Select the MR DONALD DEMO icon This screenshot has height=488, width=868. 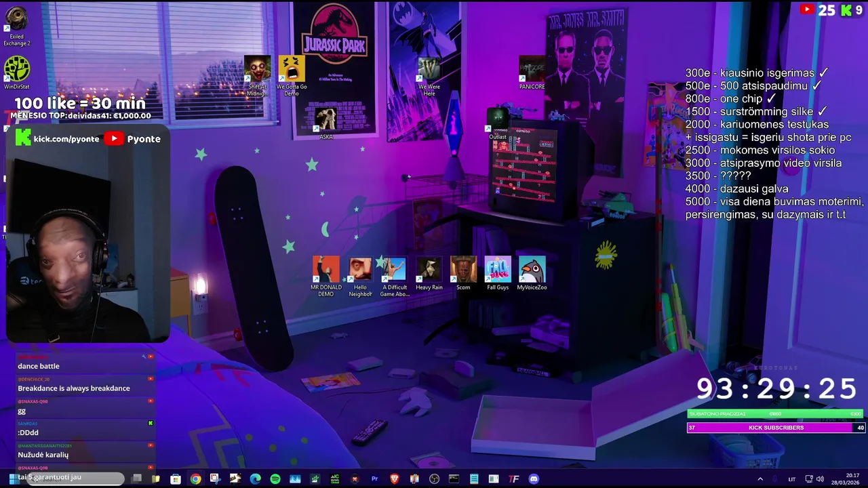pos(325,277)
